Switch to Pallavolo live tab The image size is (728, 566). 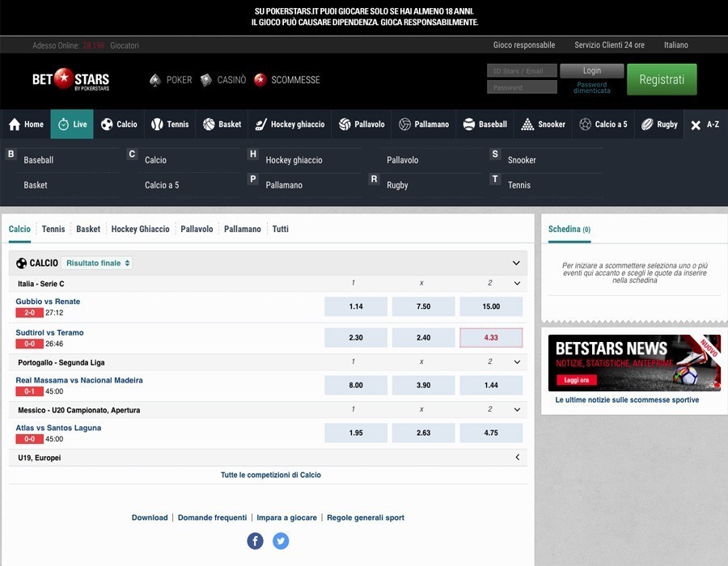point(197,229)
